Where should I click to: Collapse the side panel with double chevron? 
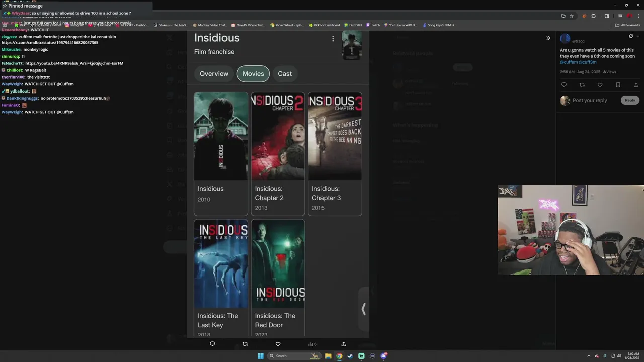pos(548,38)
